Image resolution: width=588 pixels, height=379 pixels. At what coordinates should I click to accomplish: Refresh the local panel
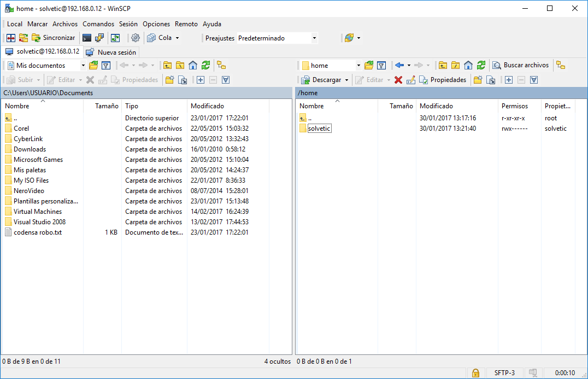(x=205, y=65)
